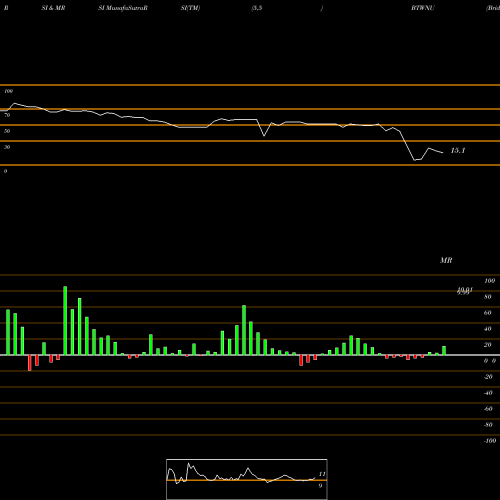The height and width of the screenshot is (500, 500).
Task: Click the SI & MR header label
Action: click(53, 8)
